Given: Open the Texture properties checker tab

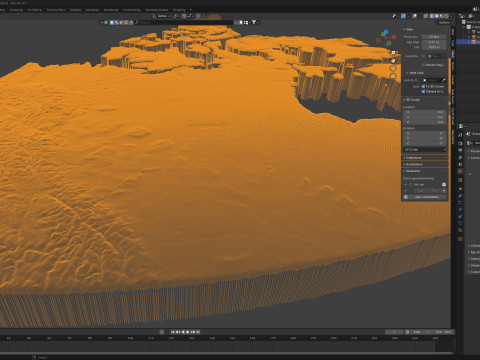Looking at the screenshot, I should click(460, 239).
